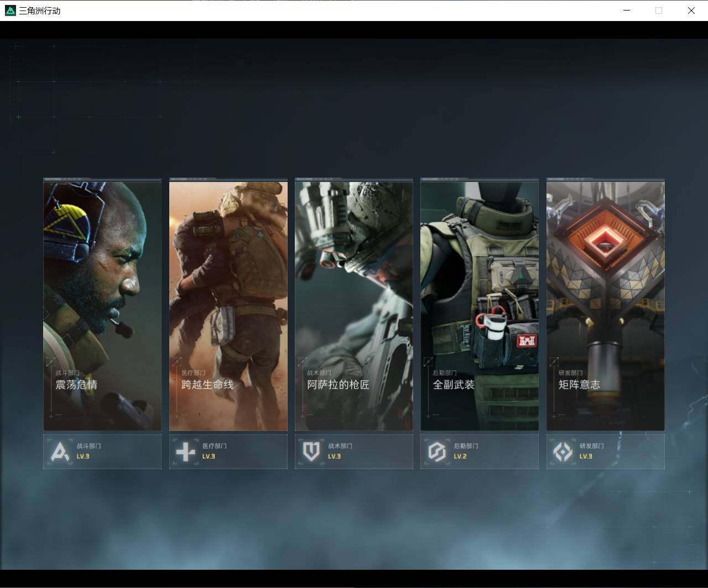
Task: Click the LV.3 level under 战术部门
Action: pos(334,456)
